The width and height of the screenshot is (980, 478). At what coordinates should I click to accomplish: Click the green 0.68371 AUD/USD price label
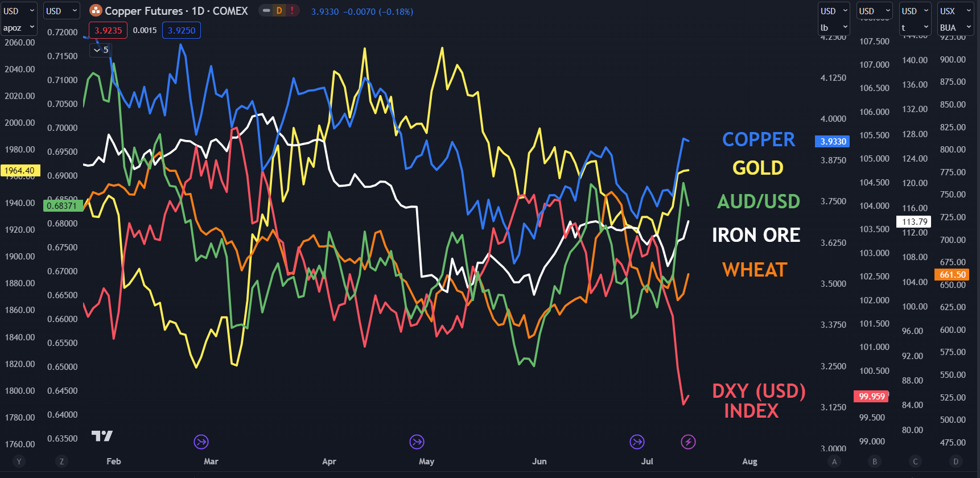pyautogui.click(x=63, y=205)
